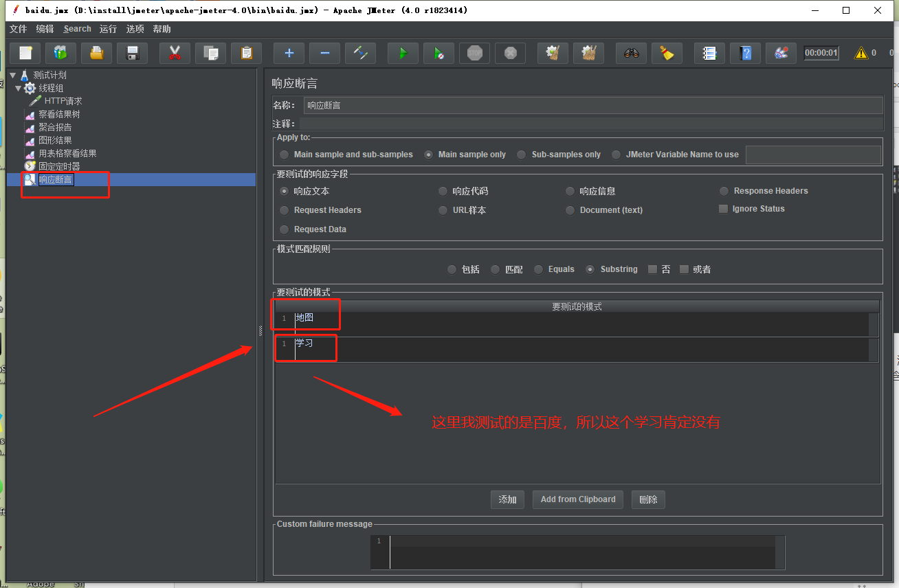Open Search with binoculars icon
This screenshot has height=588, width=899.
(x=632, y=53)
